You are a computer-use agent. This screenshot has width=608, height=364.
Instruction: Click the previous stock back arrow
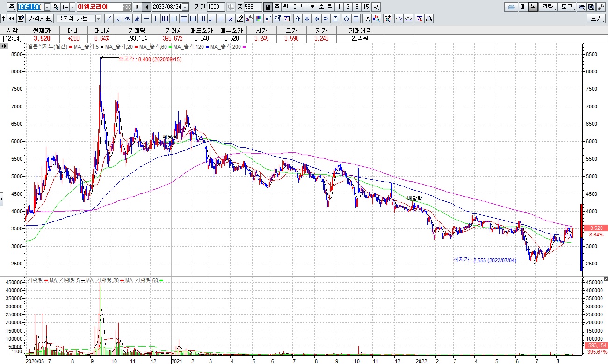point(146,7)
